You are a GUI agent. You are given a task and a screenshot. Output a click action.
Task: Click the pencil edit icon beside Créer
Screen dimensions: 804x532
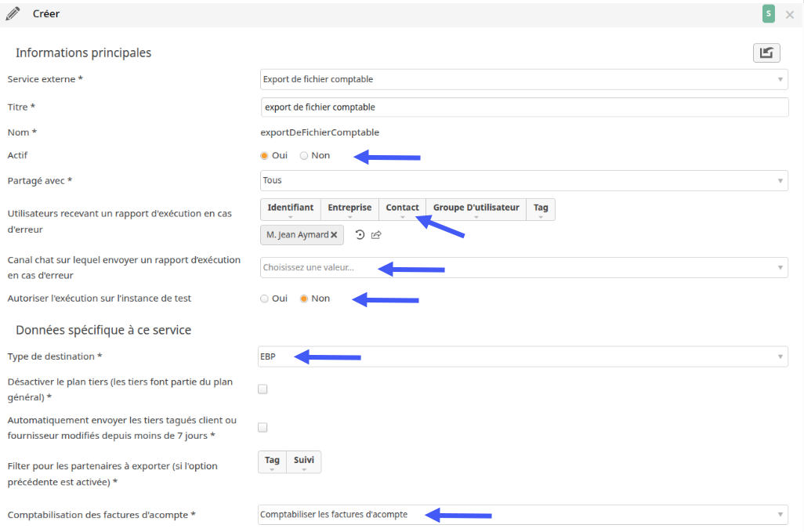tap(13, 14)
